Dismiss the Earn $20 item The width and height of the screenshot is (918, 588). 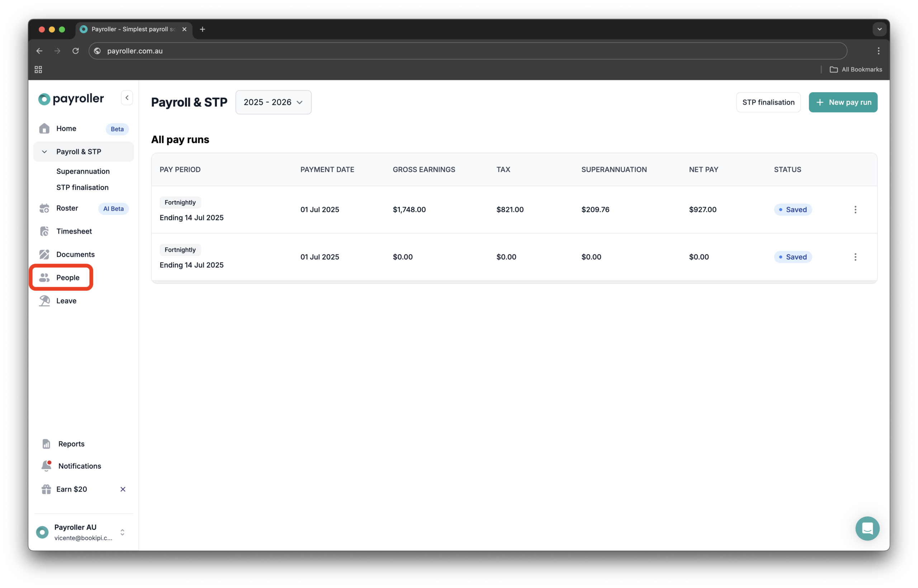[x=123, y=489]
